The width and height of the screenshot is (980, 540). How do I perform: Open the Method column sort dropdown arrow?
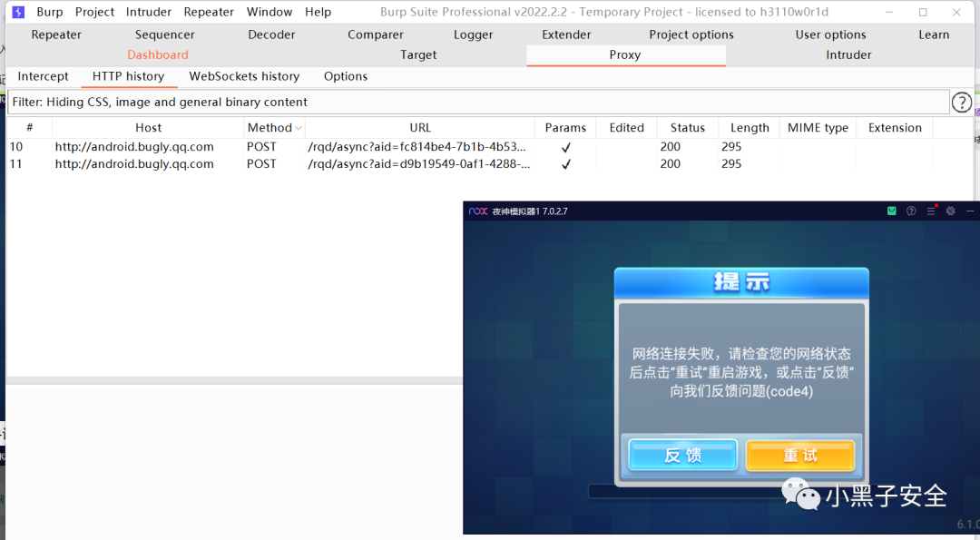[299, 128]
